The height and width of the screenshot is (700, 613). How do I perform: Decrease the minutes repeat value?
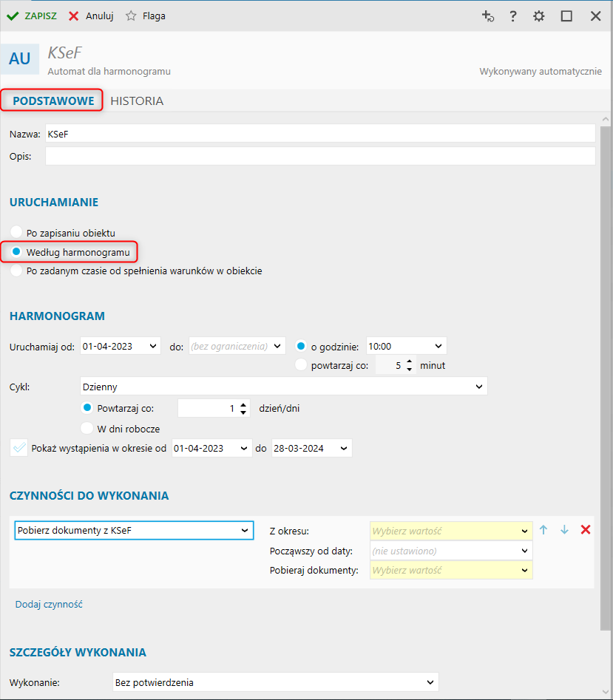click(x=410, y=370)
